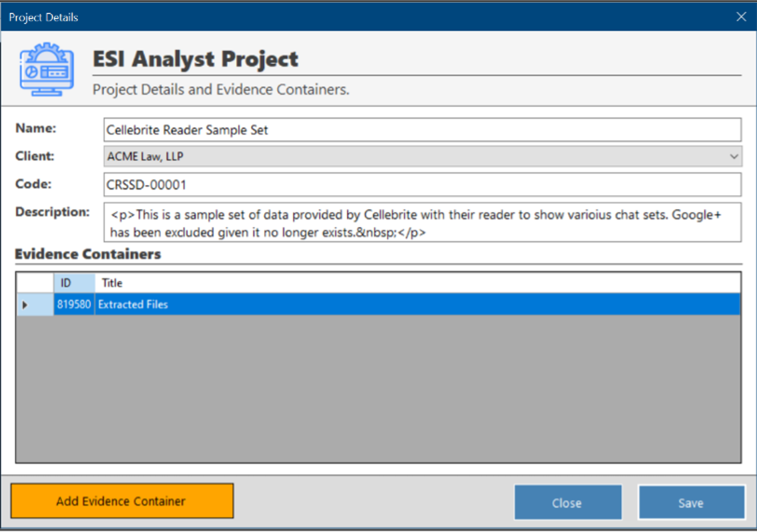This screenshot has width=757, height=532.
Task: Open the Client dropdown arrow
Action: pos(735,156)
